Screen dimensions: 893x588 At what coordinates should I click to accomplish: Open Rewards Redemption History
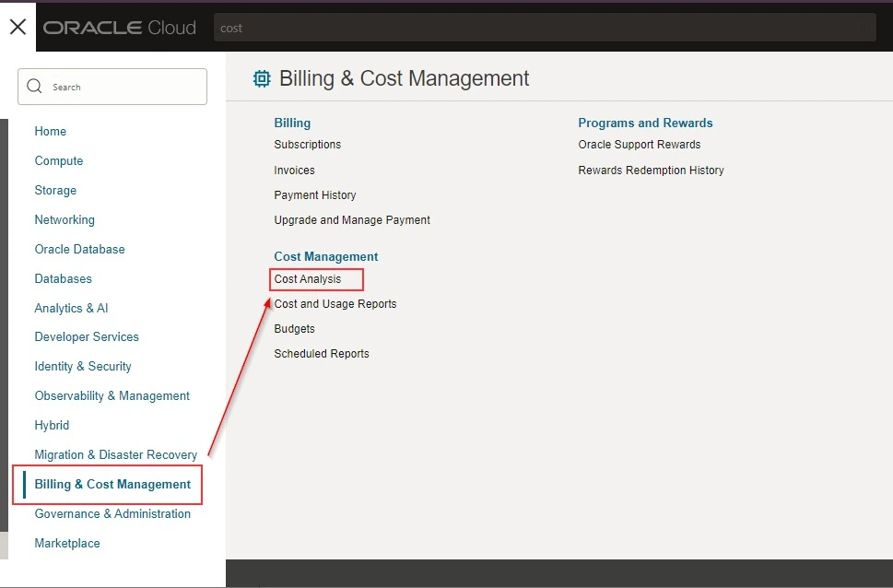coord(651,170)
